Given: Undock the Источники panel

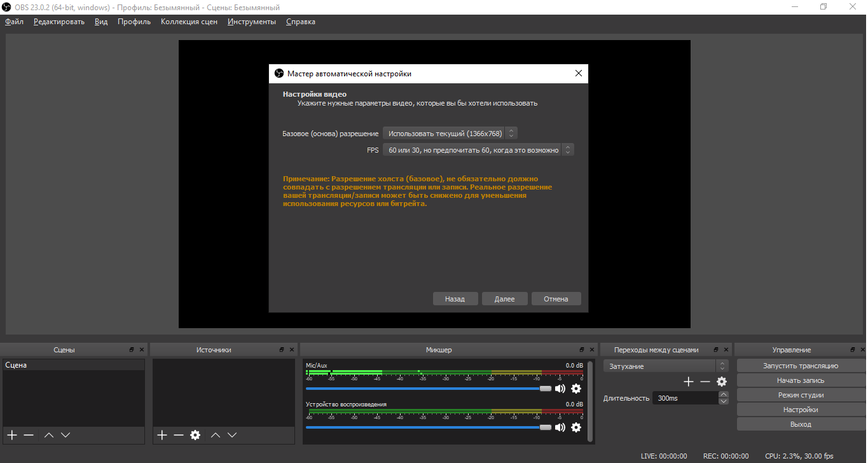Looking at the screenshot, I should tap(282, 350).
